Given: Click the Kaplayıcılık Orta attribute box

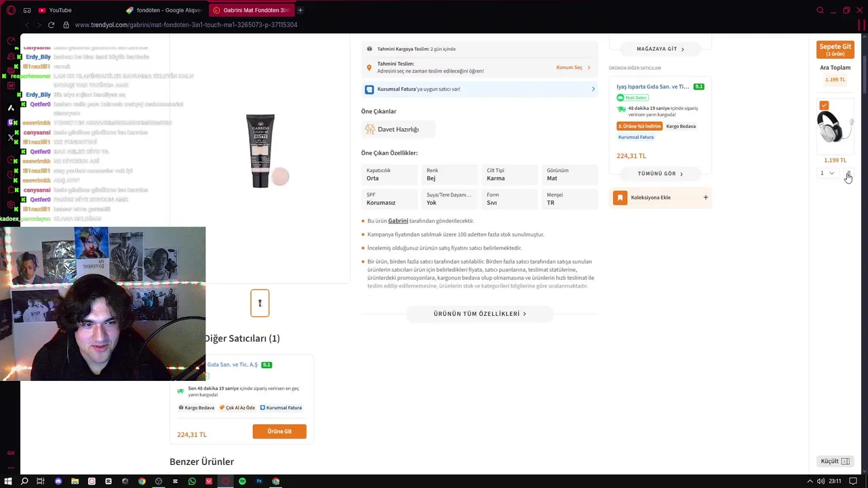Looking at the screenshot, I should coord(389,174).
